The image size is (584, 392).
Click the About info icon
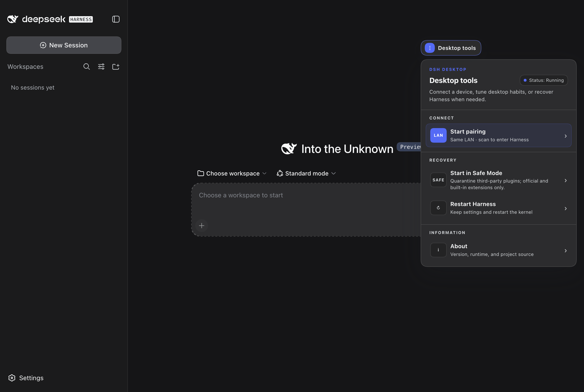(438, 250)
